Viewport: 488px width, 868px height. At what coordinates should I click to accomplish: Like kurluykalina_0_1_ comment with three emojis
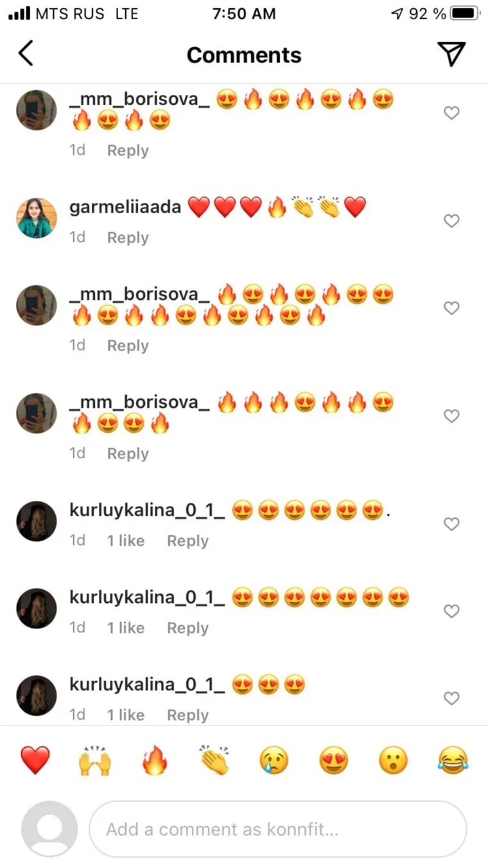452,699
